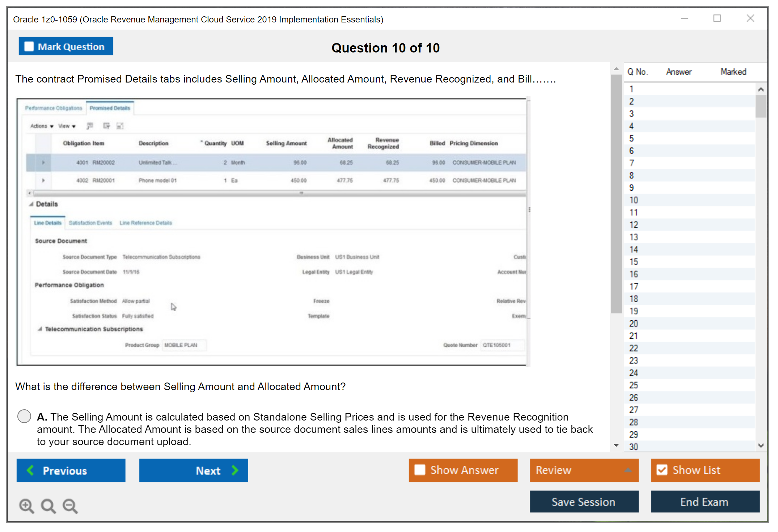Viewport: 778px width, 532px height.
Task: Click the Save Session button
Action: click(584, 502)
